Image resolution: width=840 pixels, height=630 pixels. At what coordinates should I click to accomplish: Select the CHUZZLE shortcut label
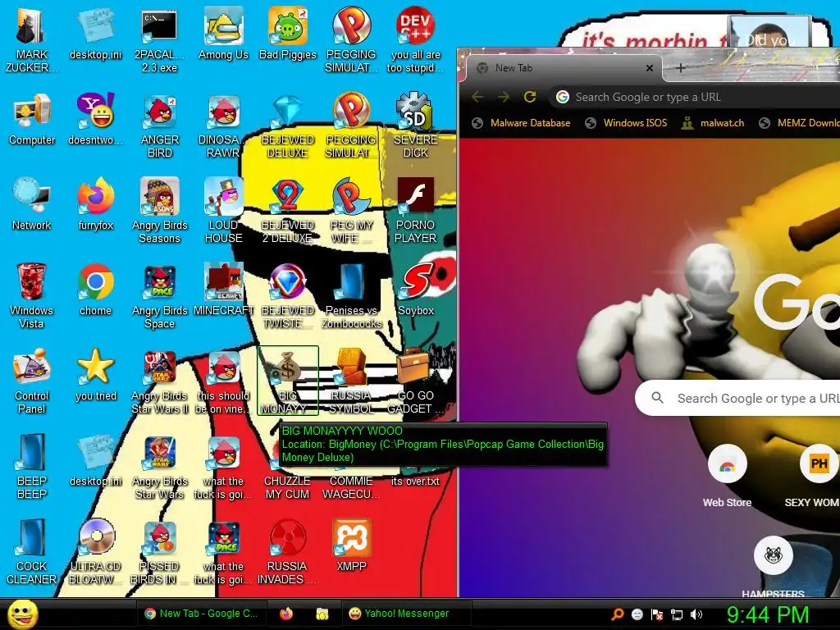click(287, 487)
